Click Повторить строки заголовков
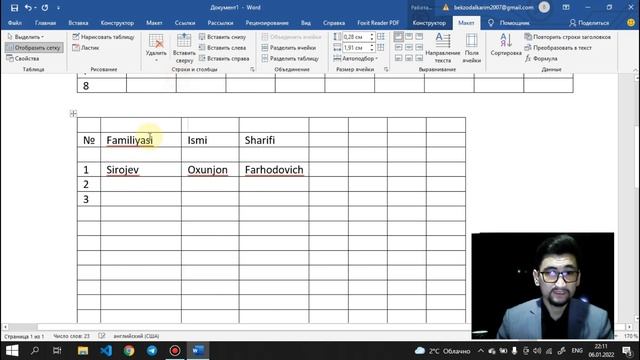Image resolution: width=640 pixels, height=360 pixels. click(568, 37)
